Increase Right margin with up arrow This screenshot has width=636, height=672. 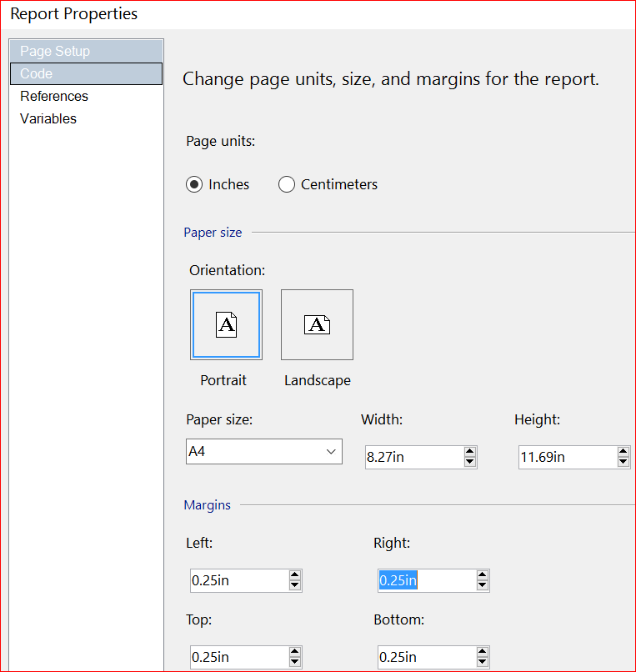click(x=483, y=575)
